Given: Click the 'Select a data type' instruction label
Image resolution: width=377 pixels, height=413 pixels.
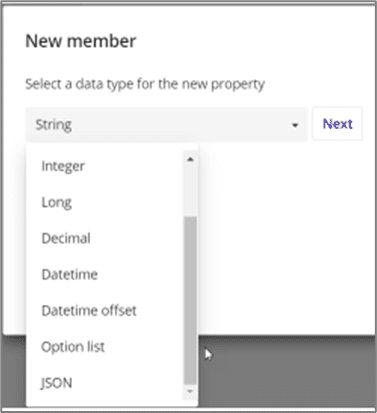Looking at the screenshot, I should [145, 84].
